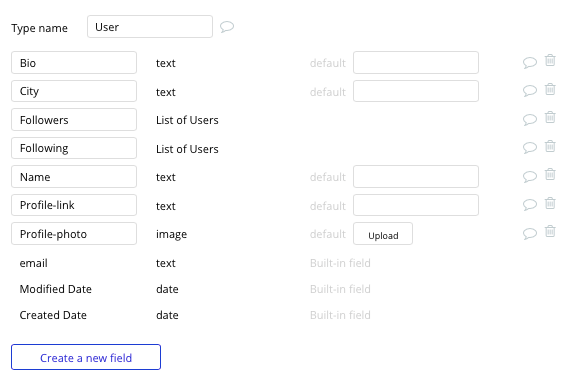Delete the Followers field using its trash icon

(550, 117)
